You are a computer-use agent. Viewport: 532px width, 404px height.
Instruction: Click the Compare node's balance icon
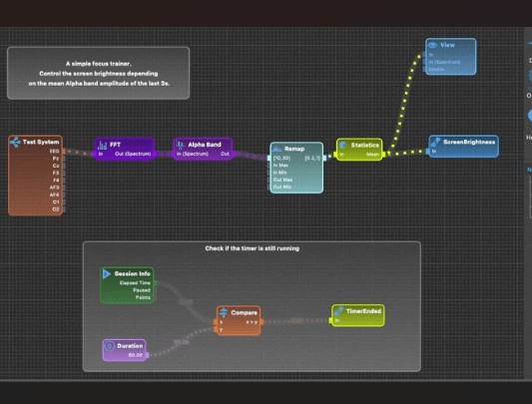(x=224, y=312)
